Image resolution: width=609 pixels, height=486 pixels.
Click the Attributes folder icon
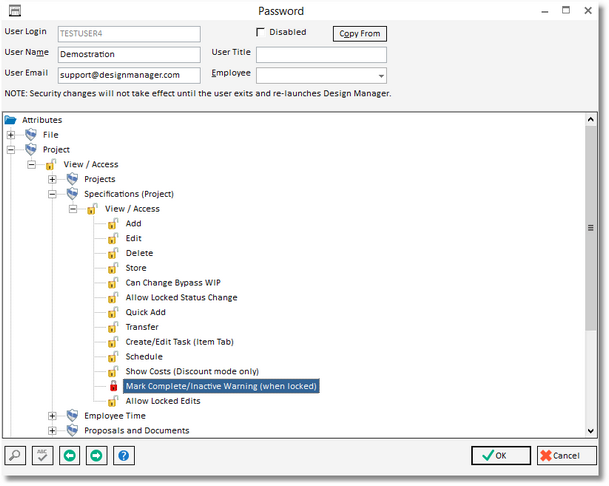(x=10, y=120)
